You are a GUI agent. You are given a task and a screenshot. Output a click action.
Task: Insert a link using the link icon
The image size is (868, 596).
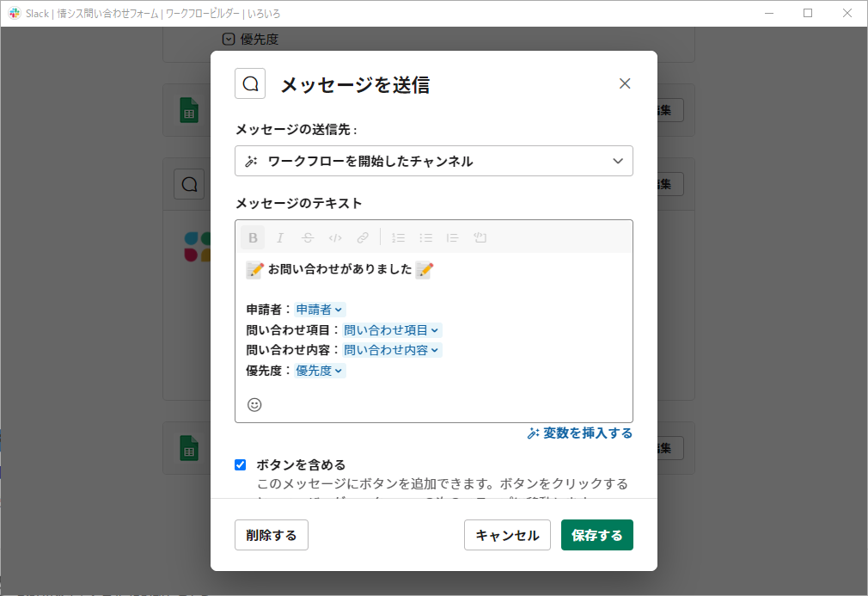(363, 237)
